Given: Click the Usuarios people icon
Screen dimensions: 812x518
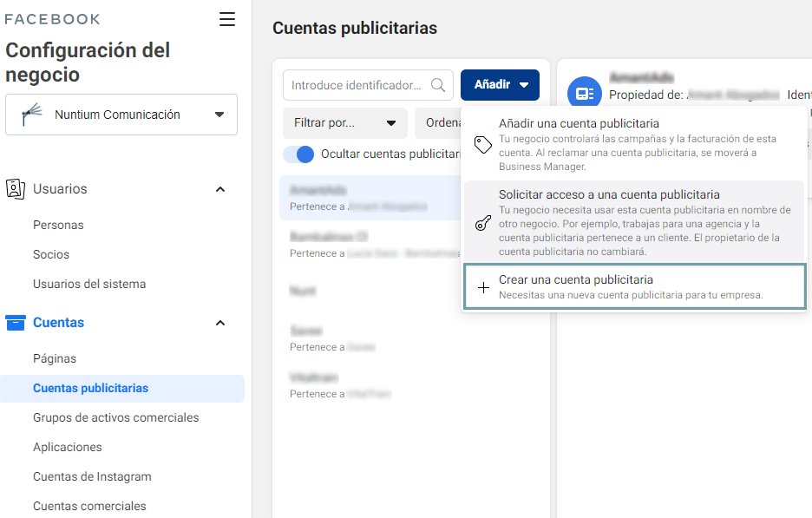Looking at the screenshot, I should tap(15, 189).
